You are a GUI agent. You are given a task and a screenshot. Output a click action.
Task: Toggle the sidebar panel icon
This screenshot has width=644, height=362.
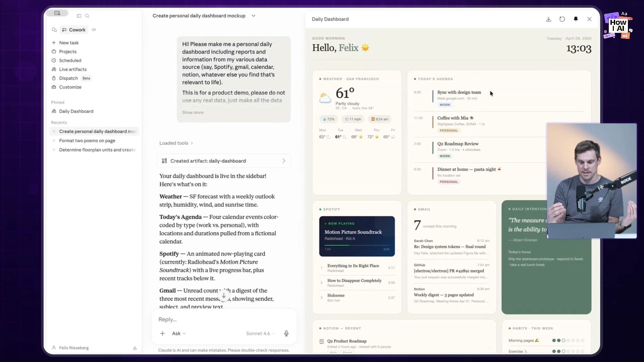click(x=79, y=16)
